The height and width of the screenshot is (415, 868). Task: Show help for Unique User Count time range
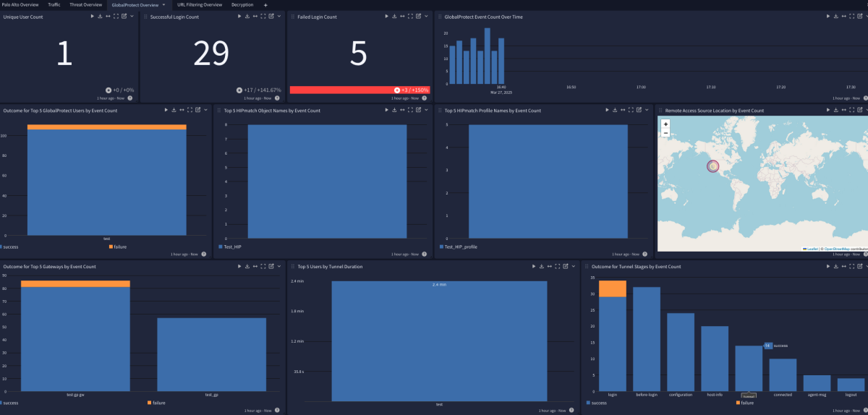click(131, 98)
